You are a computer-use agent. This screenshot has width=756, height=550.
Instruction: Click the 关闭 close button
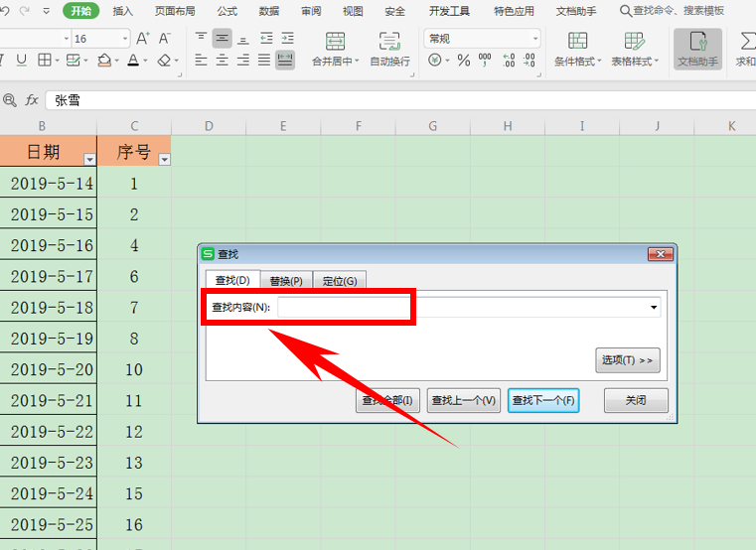coord(636,400)
